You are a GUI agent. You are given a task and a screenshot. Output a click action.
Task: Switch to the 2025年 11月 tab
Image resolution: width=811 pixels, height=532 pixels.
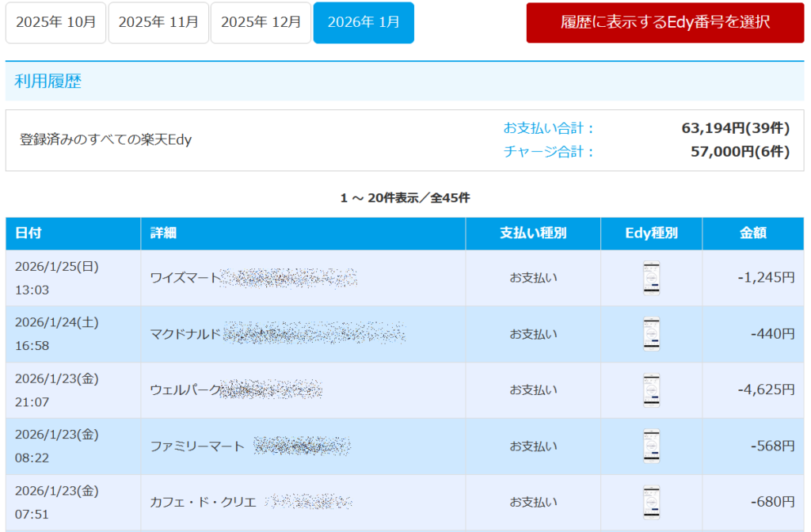point(158,22)
